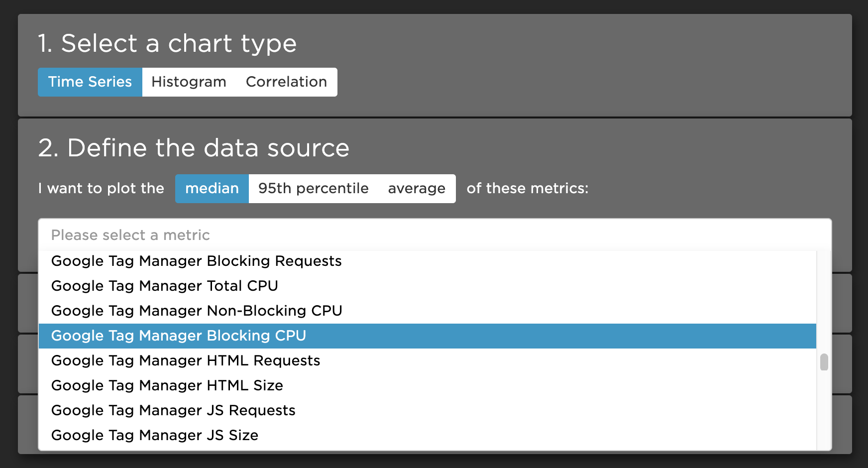The image size is (868, 468).
Task: Select Google Tag Manager Total CPU
Action: 165,286
